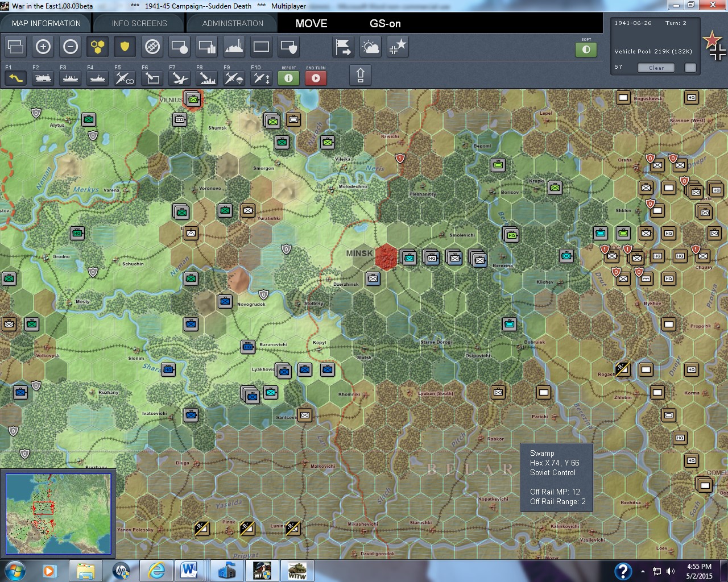Click the zoom in magnifier button

pos(43,47)
